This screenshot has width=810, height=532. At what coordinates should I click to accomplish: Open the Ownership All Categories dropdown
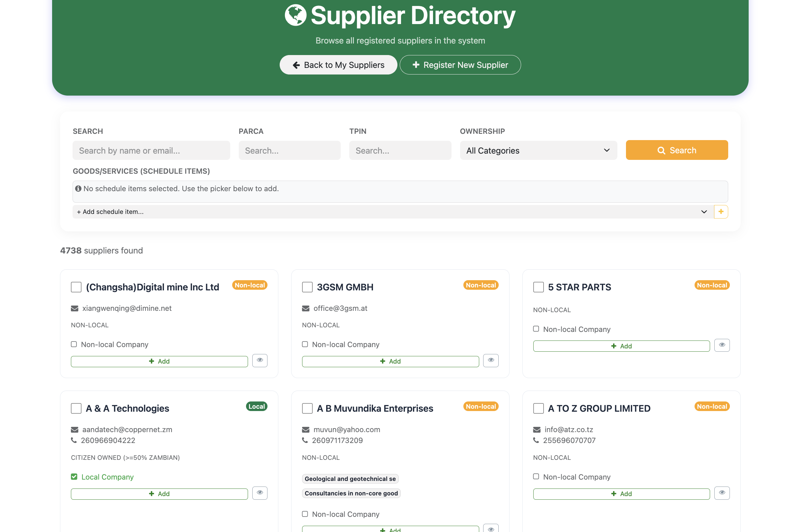[x=539, y=150]
